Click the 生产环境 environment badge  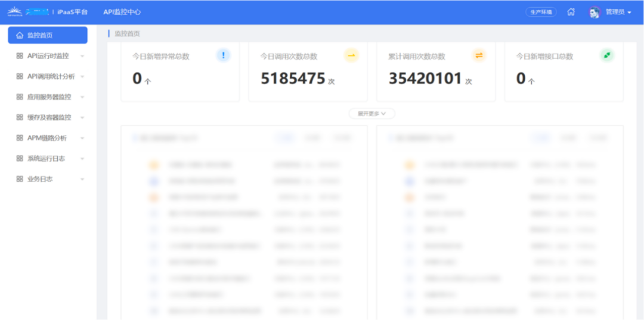tap(541, 12)
